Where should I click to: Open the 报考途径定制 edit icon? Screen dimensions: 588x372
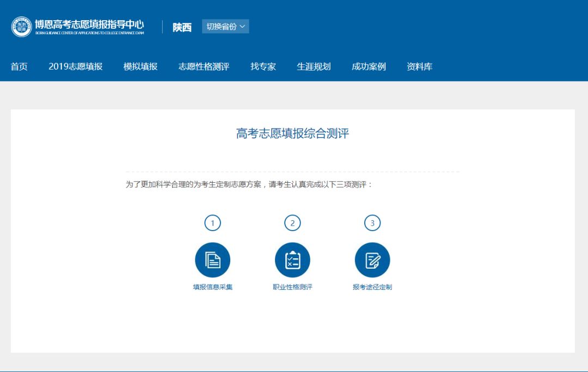point(372,260)
